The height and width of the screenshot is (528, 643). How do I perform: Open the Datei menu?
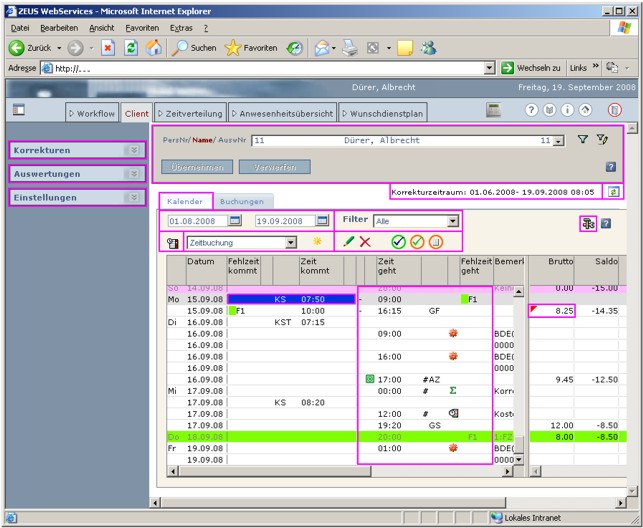click(20, 28)
